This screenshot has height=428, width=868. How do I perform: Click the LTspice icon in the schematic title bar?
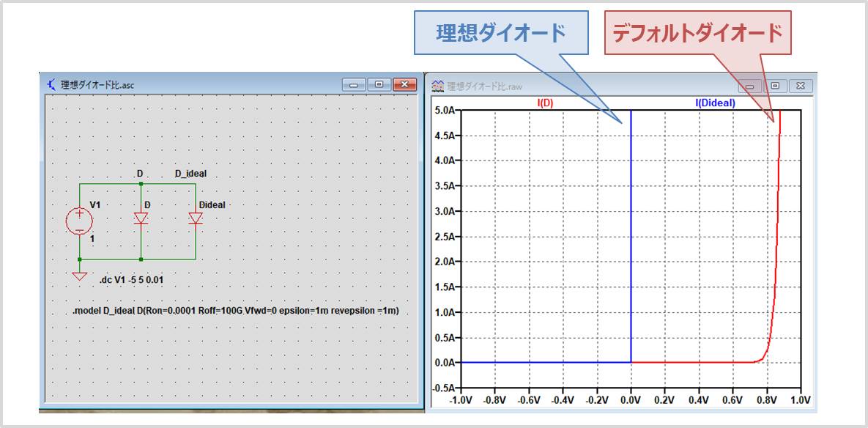coord(51,83)
